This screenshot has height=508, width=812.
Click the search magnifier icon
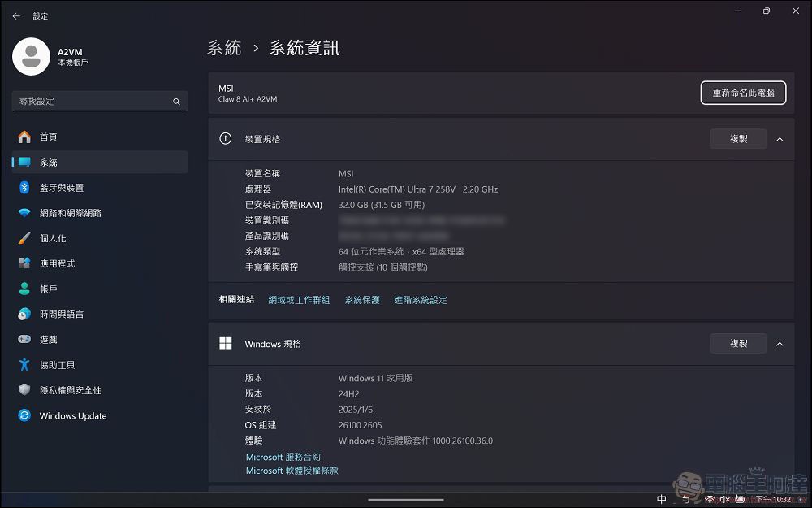[x=176, y=102]
